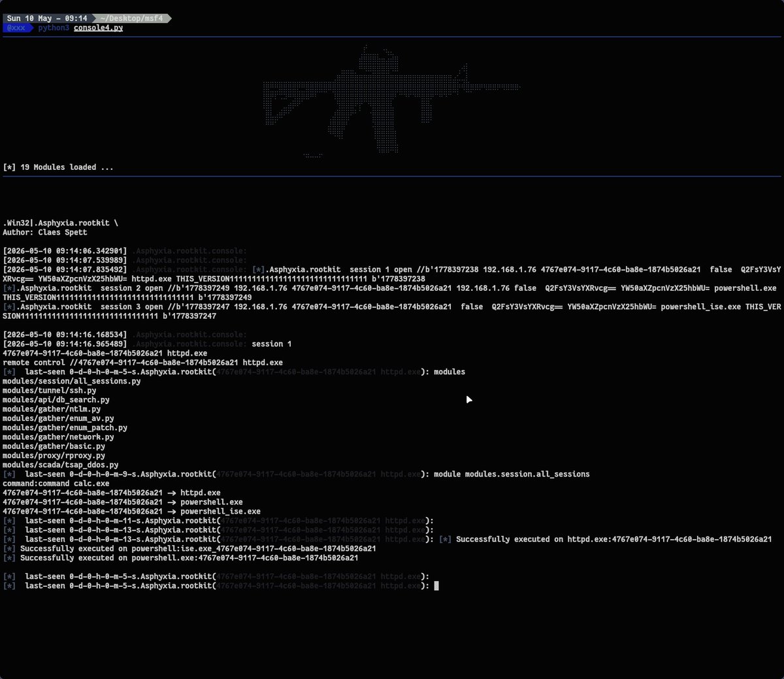This screenshot has height=679, width=784.
Task: Click the session row ending '-> powershell_ise.exe'
Action: pos(132,512)
